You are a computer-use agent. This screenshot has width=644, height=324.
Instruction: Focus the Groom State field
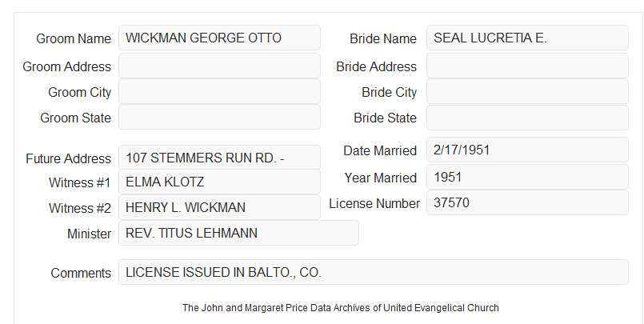pyautogui.click(x=219, y=117)
